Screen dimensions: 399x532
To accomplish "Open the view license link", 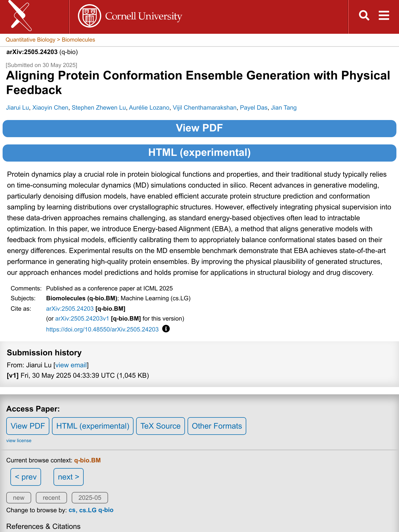I will pos(19,441).
